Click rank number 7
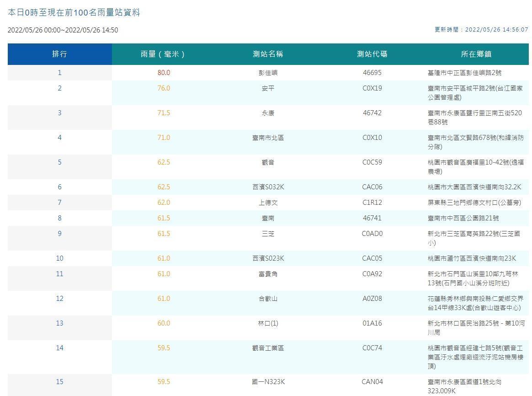Screen dimensions: 532x396 click(x=60, y=203)
